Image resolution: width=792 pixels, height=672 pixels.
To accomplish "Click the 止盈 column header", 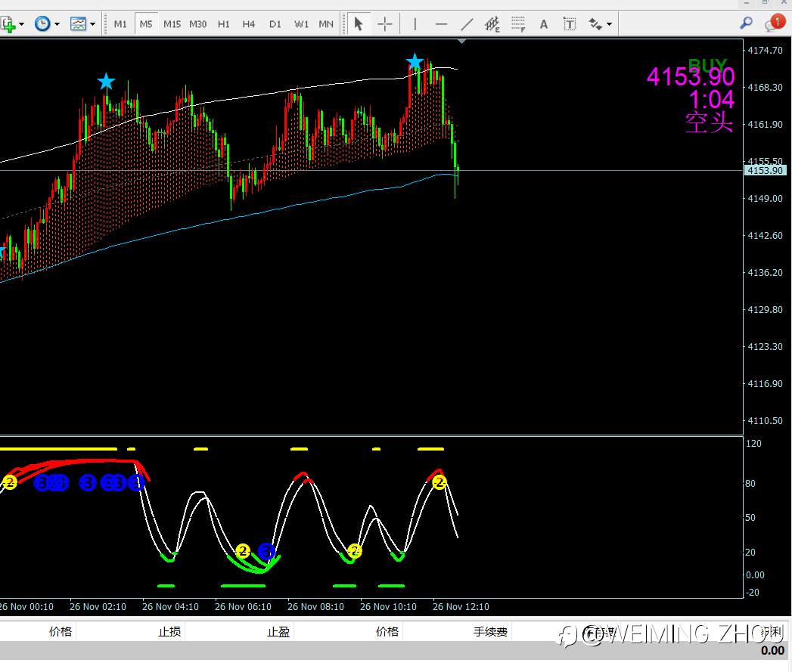I will pos(278,632).
